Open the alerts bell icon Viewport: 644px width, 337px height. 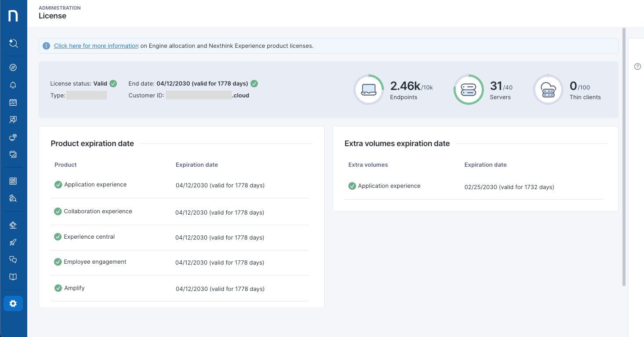13,85
